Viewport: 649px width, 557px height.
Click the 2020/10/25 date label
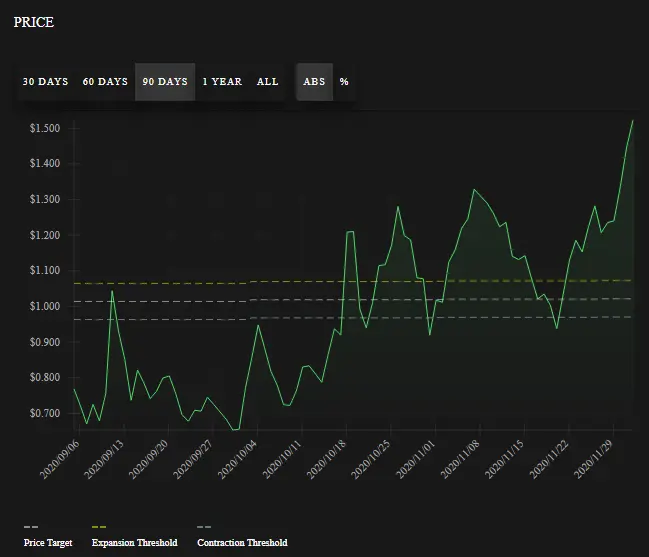(371, 459)
